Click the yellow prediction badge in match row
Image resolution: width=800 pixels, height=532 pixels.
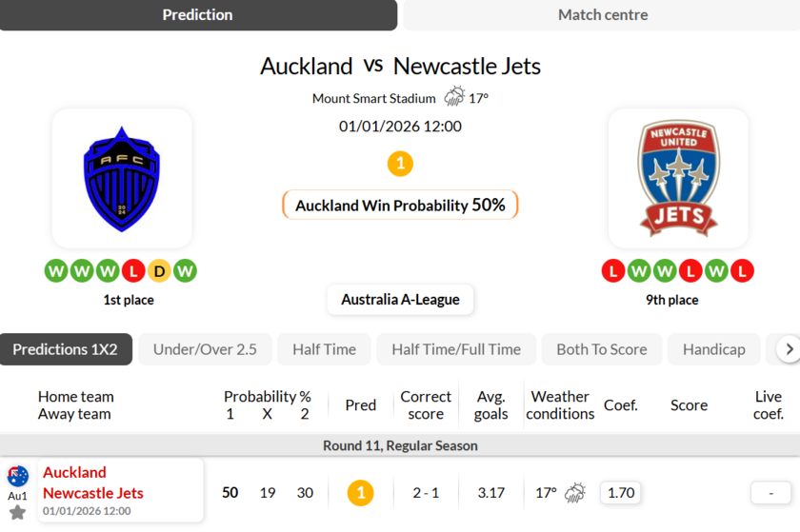pyautogui.click(x=360, y=493)
